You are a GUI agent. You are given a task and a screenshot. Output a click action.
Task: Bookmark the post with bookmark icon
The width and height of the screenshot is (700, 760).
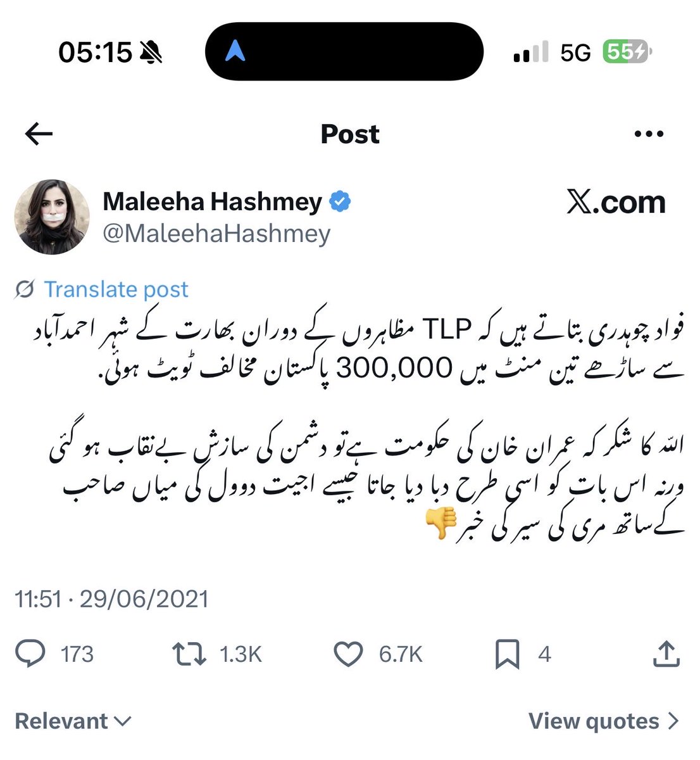coord(508,654)
